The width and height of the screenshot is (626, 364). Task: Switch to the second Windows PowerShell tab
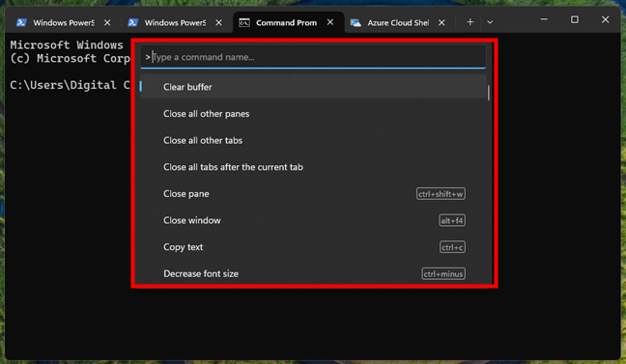tap(175, 23)
